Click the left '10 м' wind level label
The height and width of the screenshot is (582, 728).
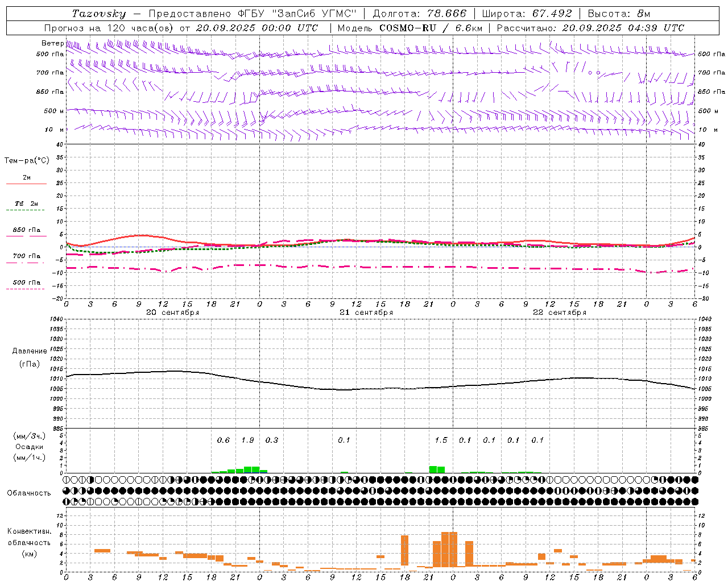[x=55, y=130]
